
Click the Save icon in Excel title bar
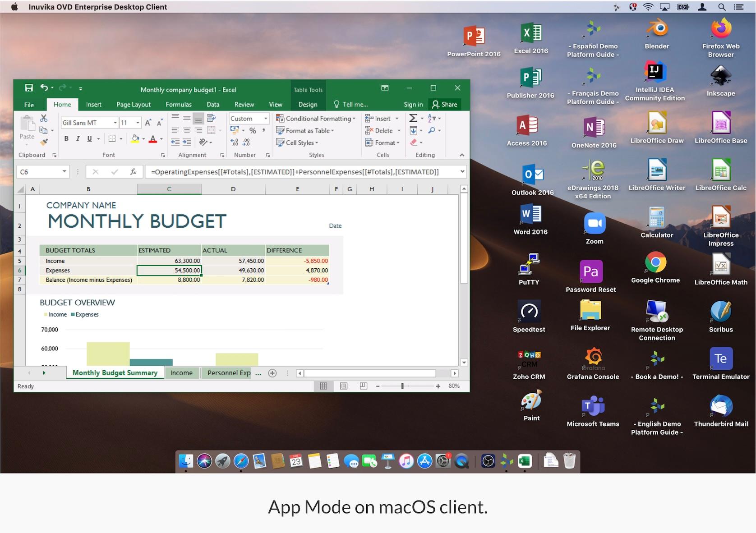29,88
